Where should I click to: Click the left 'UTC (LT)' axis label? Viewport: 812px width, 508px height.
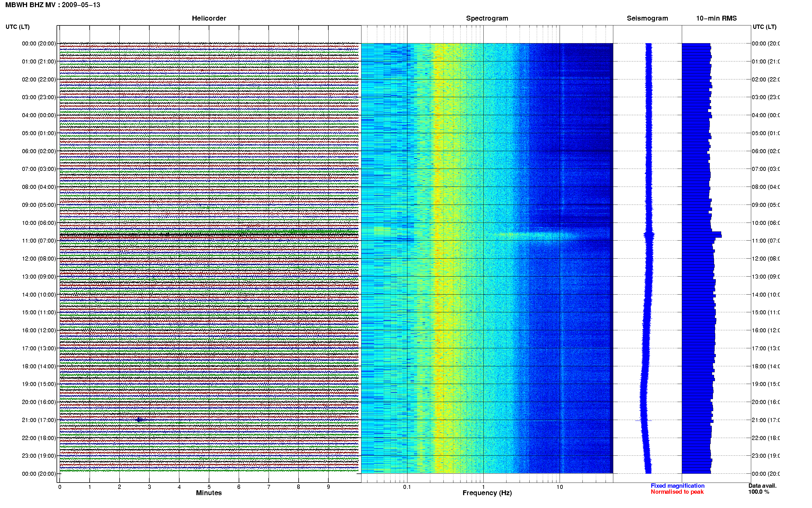[17, 27]
